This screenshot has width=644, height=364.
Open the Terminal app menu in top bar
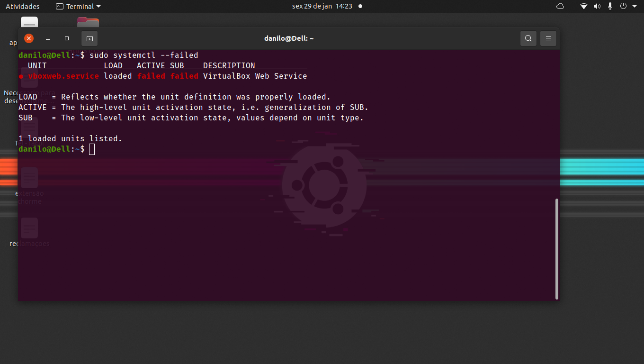78,6
